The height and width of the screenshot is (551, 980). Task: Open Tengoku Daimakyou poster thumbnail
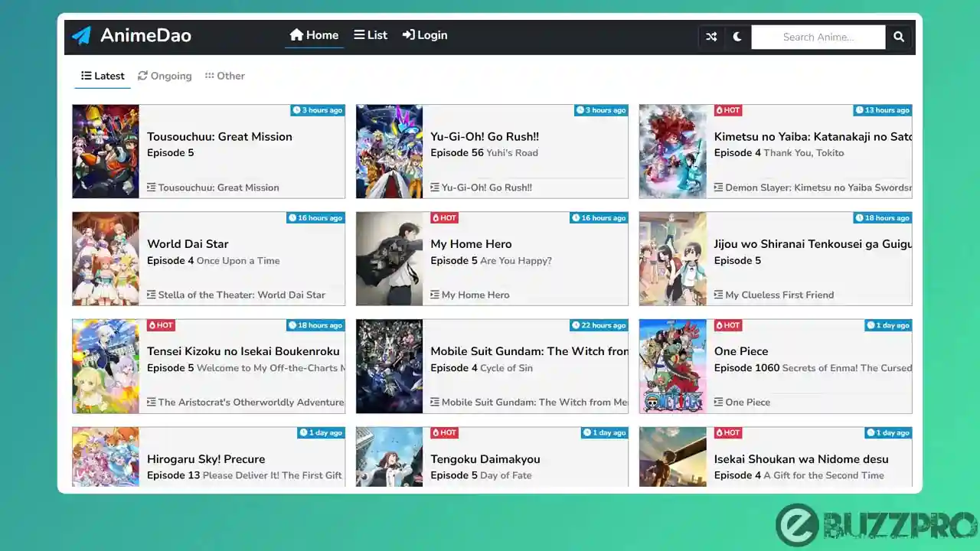(389, 457)
